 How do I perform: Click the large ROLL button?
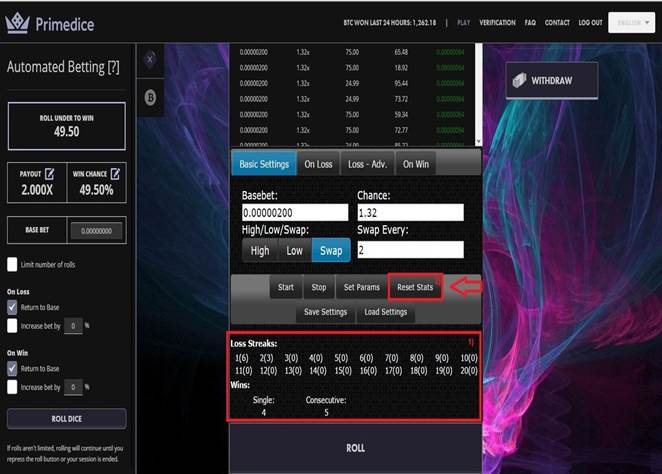(x=355, y=448)
